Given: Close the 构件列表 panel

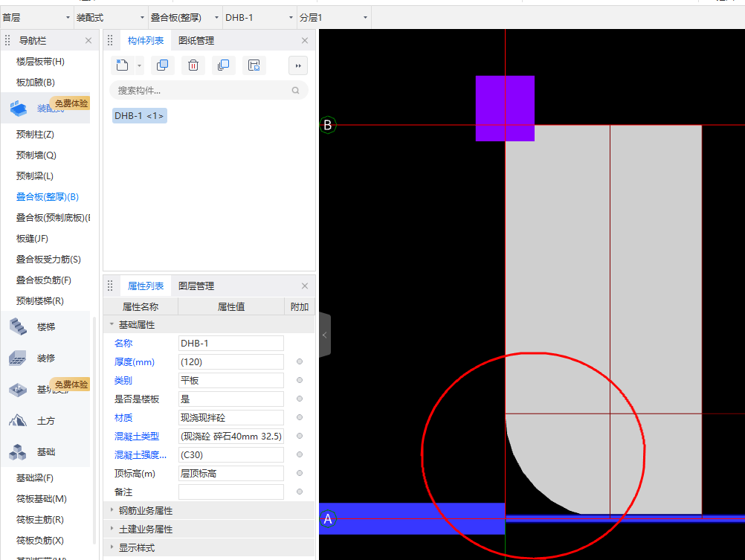Looking at the screenshot, I should (305, 40).
